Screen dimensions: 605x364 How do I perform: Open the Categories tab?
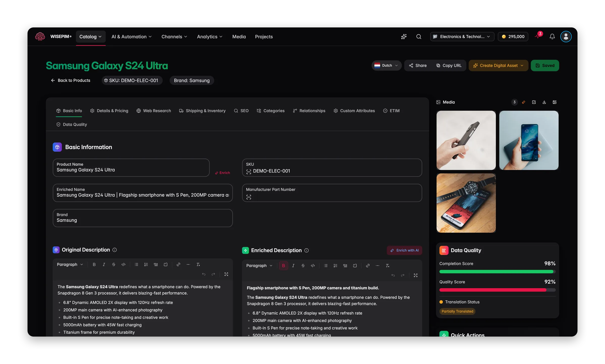coord(270,111)
